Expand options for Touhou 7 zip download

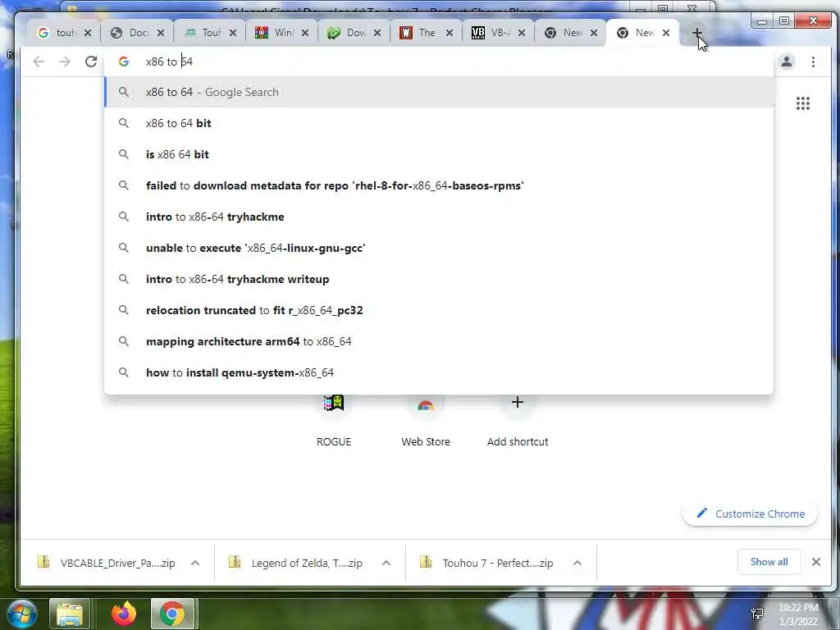[x=577, y=563]
